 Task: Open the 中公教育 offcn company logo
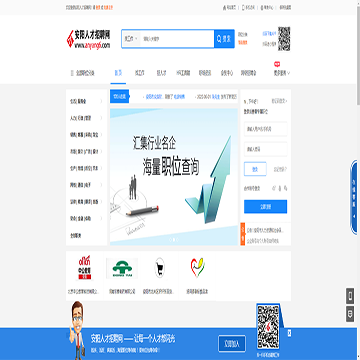84,269
